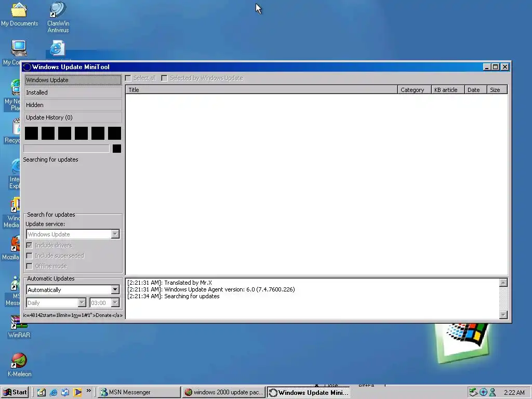Click the 'Searching for updates' status under the progress bar
The image size is (532, 399).
pyautogui.click(x=50, y=159)
